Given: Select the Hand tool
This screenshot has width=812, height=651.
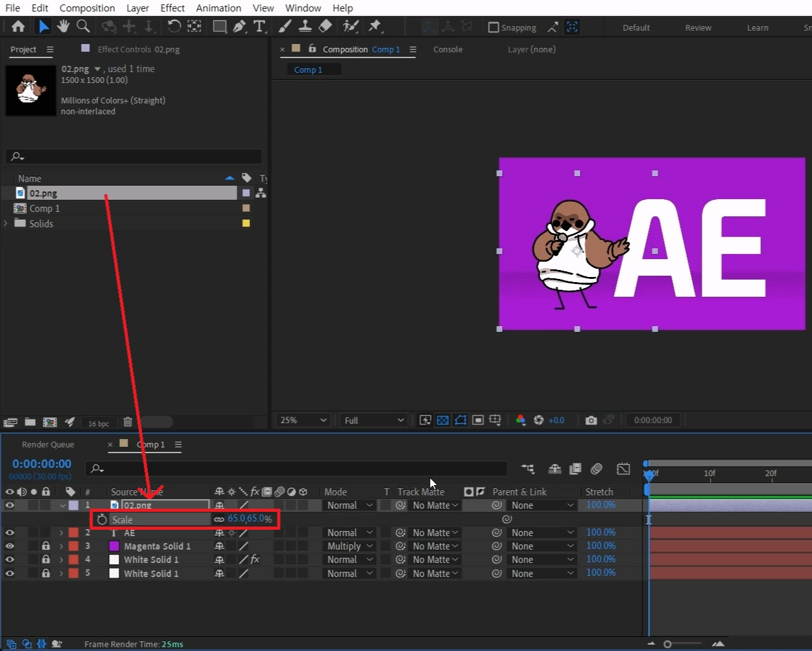Looking at the screenshot, I should click(x=63, y=26).
